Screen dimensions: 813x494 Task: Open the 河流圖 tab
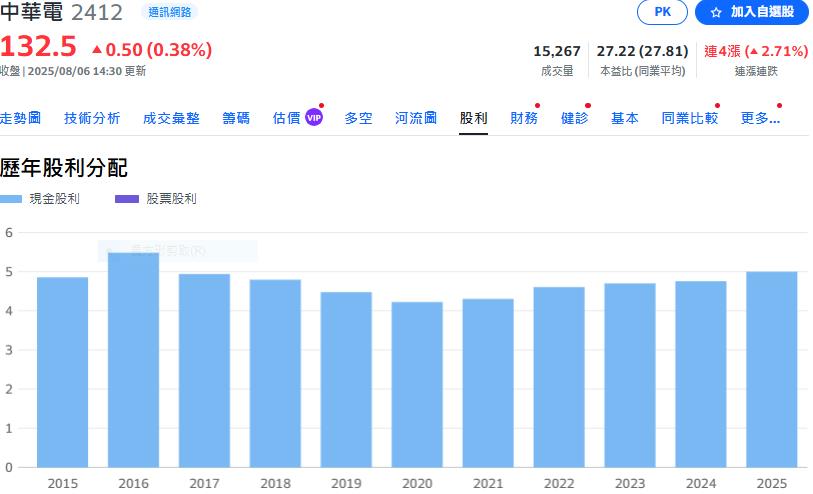pyautogui.click(x=416, y=118)
